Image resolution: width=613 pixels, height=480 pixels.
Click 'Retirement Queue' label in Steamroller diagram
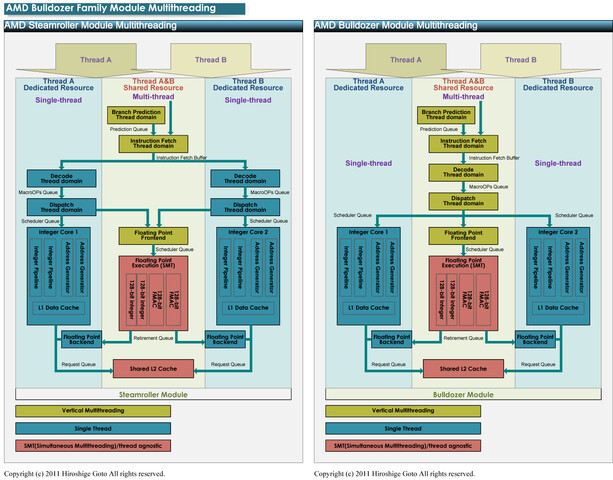(153, 338)
